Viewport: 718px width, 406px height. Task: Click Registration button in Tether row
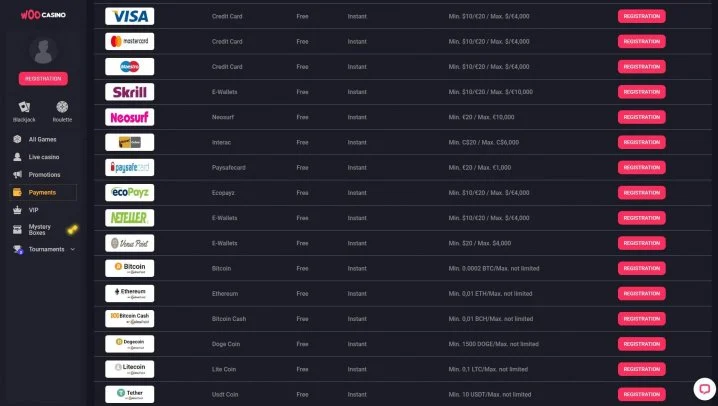641,393
